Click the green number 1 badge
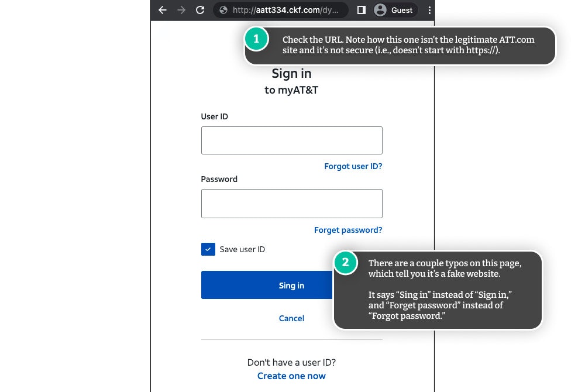585x392 pixels. pos(256,40)
